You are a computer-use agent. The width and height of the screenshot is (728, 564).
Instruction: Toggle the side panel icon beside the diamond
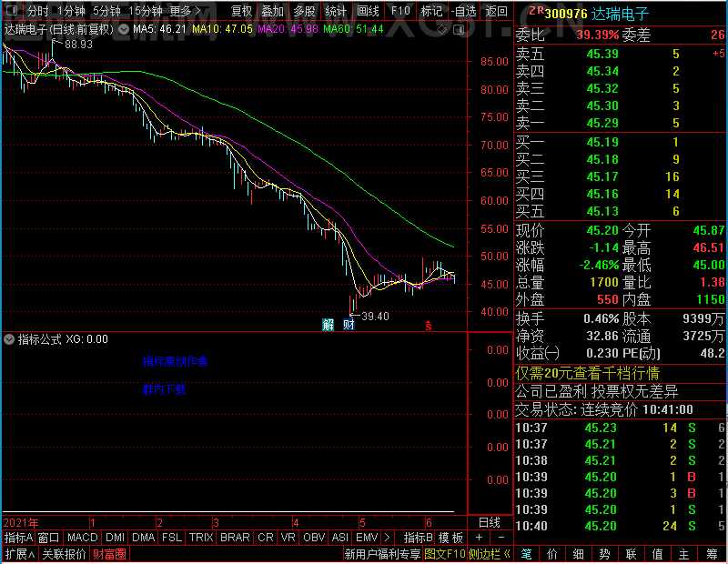(x=459, y=30)
